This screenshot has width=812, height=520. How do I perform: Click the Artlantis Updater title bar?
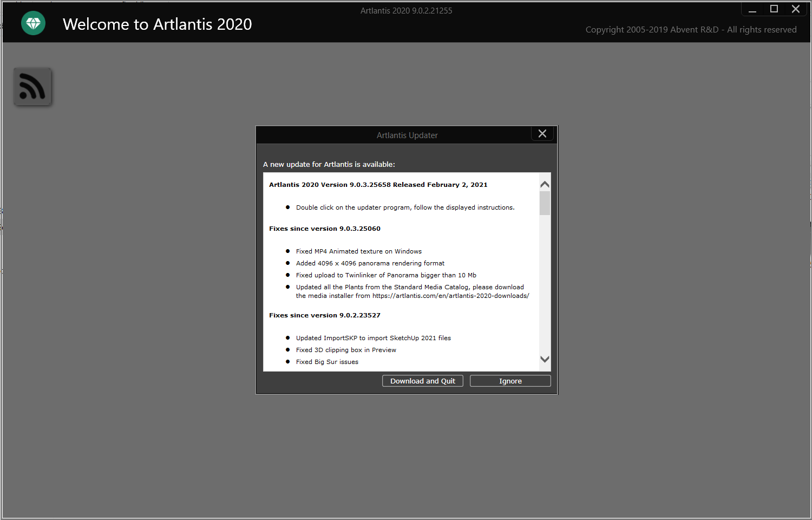[407, 135]
